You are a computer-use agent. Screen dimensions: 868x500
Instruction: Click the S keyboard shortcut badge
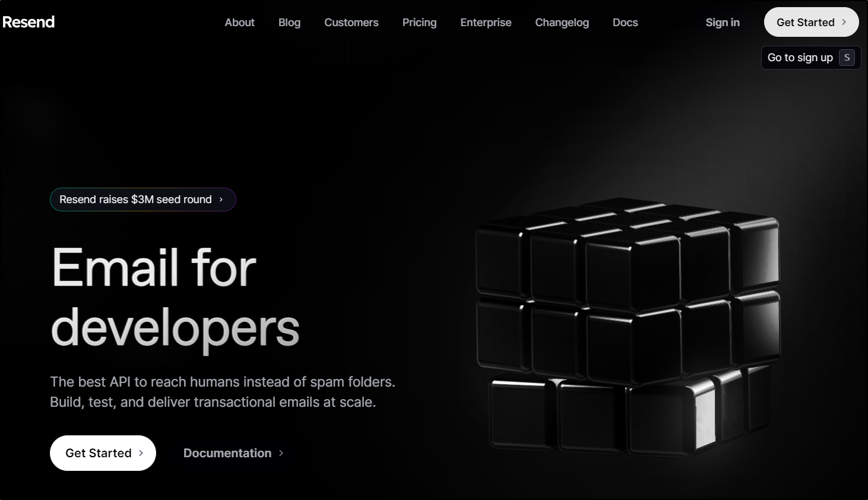pyautogui.click(x=847, y=58)
